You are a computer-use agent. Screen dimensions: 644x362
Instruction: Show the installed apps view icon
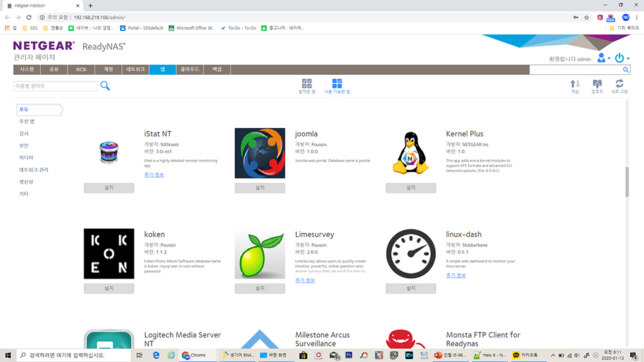pyautogui.click(x=307, y=84)
